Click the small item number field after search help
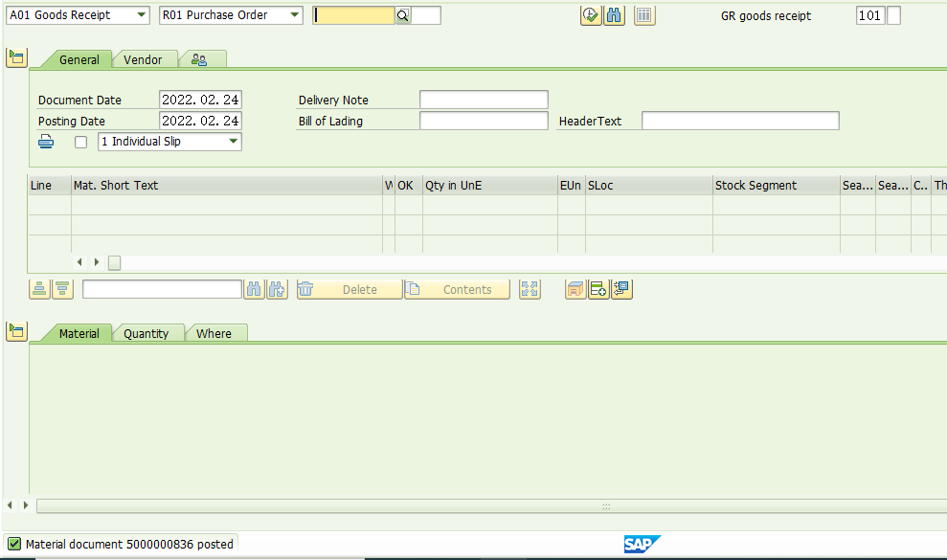This screenshot has width=947, height=560. coord(426,15)
